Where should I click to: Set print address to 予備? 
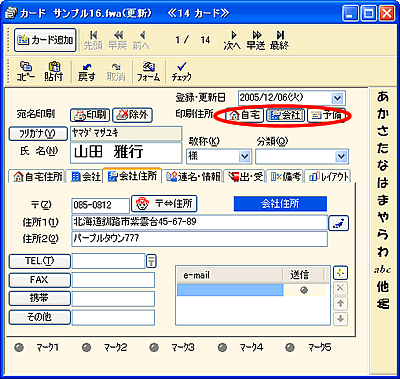(x=326, y=115)
